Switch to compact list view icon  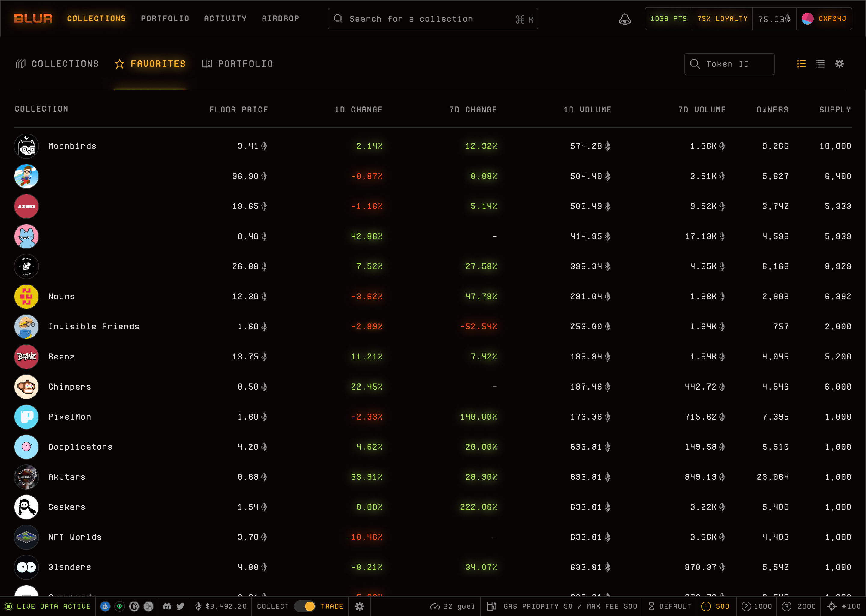click(820, 64)
